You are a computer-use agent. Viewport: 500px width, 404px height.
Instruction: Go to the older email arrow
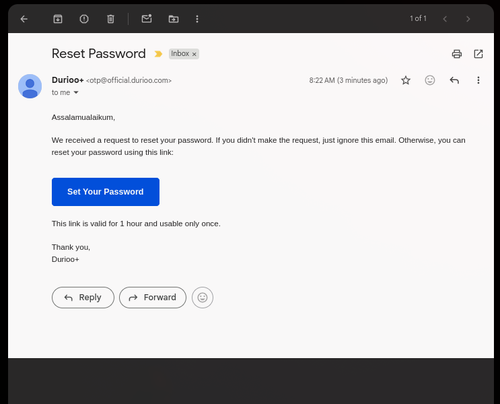[468, 19]
